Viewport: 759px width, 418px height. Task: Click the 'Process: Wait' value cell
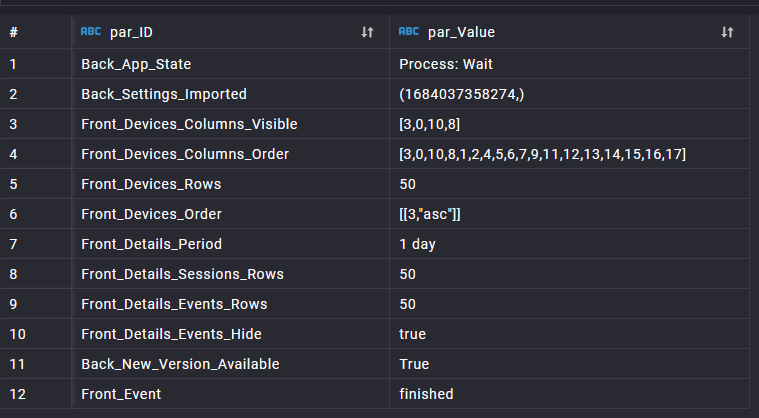tap(446, 64)
